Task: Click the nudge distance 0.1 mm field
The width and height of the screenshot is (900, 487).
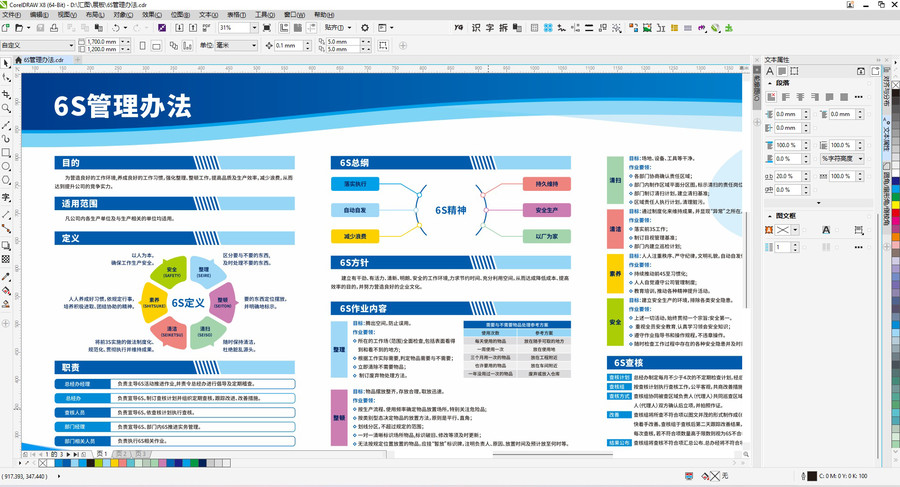Action: point(288,45)
